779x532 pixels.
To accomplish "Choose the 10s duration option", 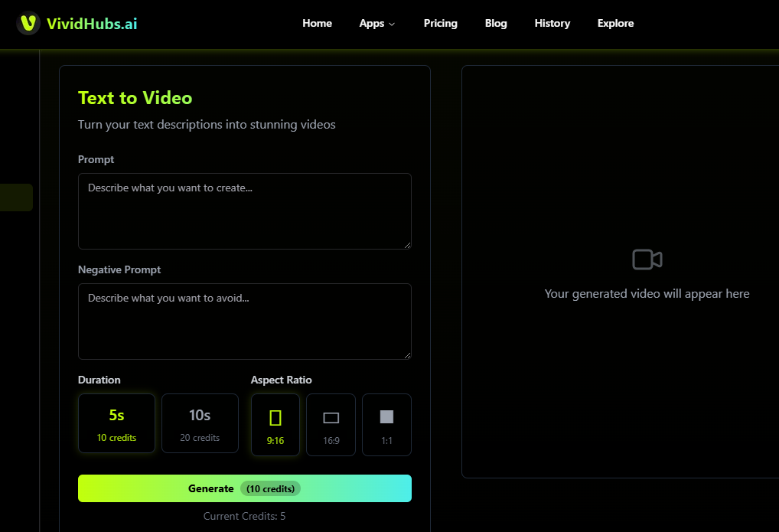I will pyautogui.click(x=200, y=423).
